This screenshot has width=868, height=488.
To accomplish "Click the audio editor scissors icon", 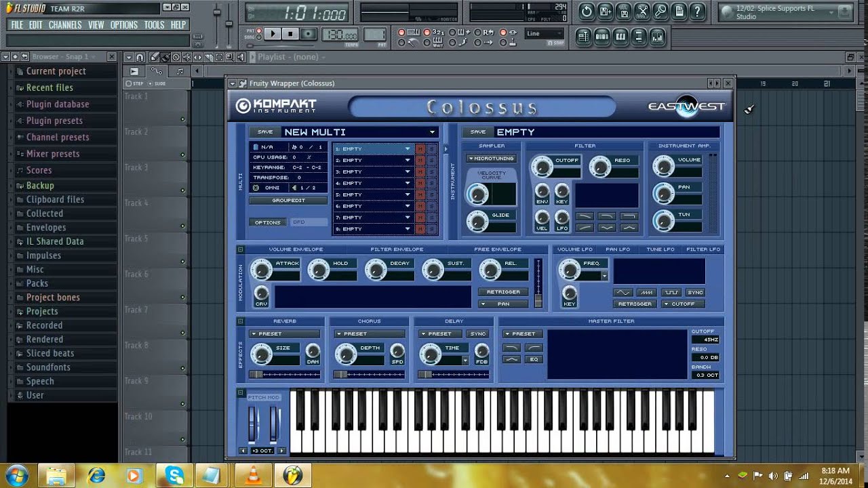I will click(x=642, y=11).
